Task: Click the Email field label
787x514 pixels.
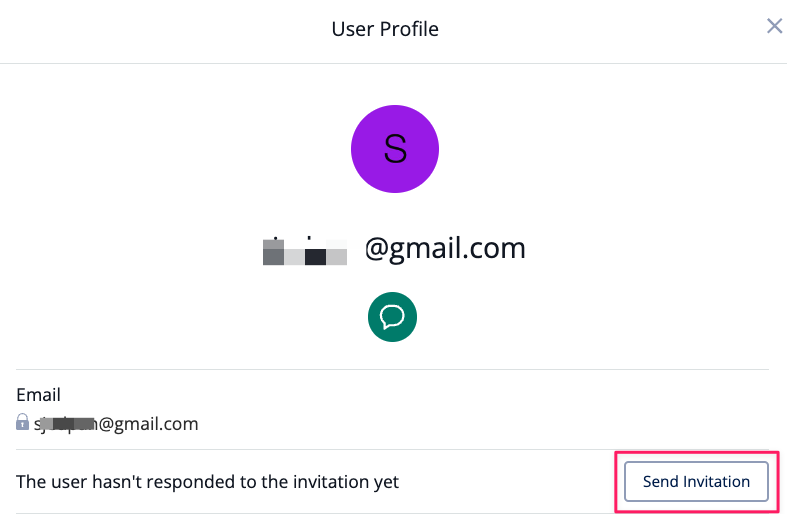Action: coord(39,395)
